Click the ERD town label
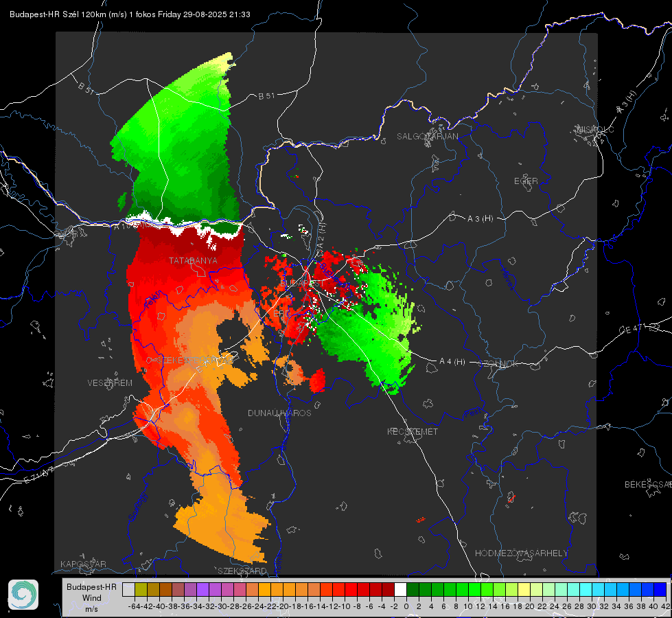 pos(281,314)
